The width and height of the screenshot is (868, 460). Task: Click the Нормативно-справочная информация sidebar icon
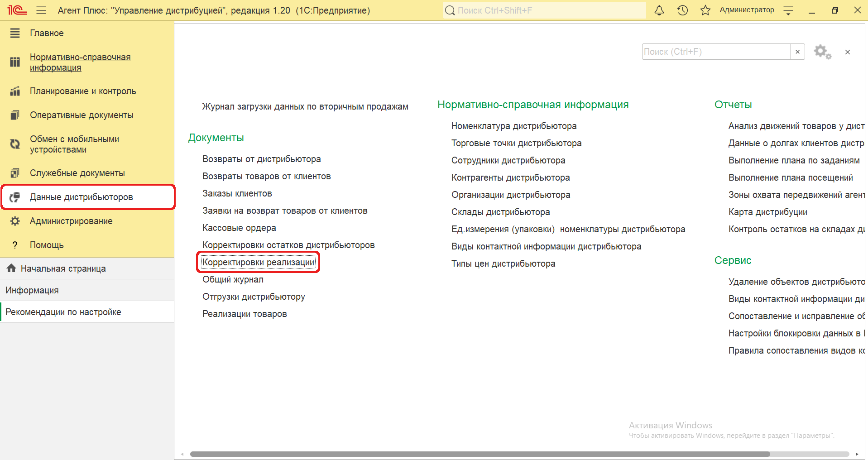pyautogui.click(x=15, y=62)
